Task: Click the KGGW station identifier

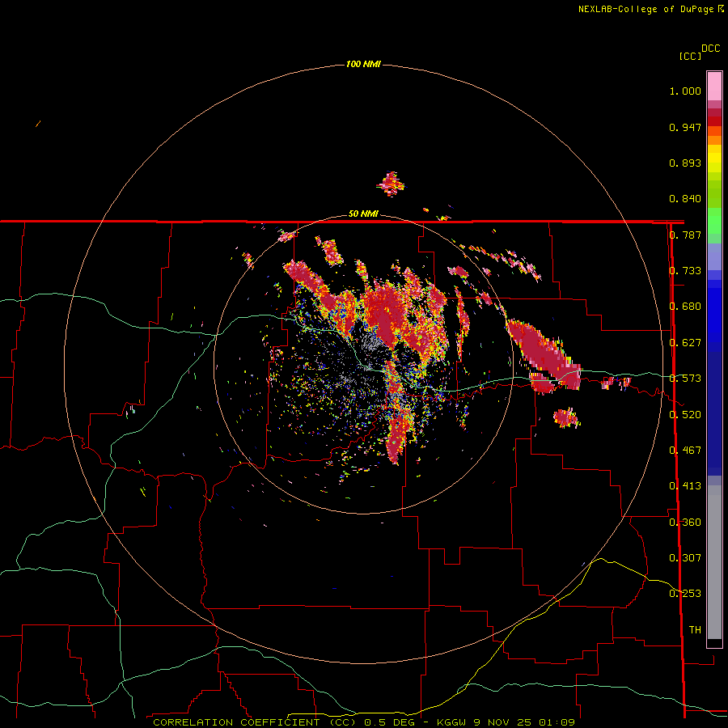Action: coord(451,722)
